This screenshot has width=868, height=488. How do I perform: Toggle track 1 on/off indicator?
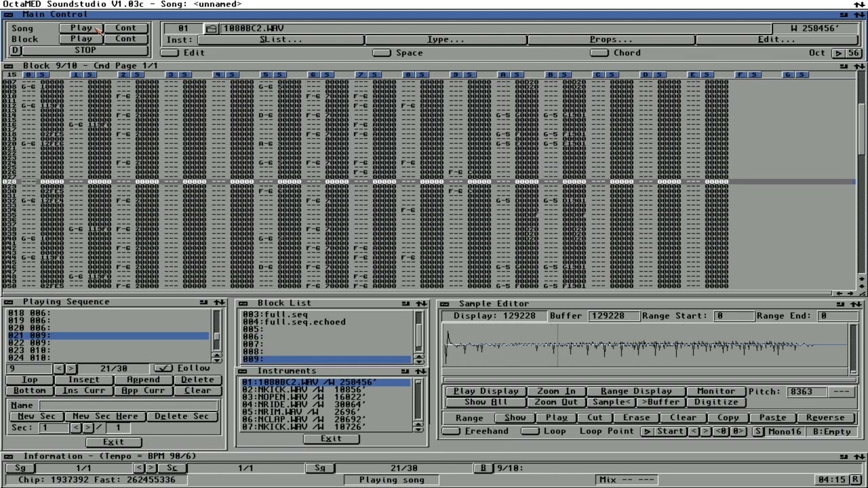point(75,75)
